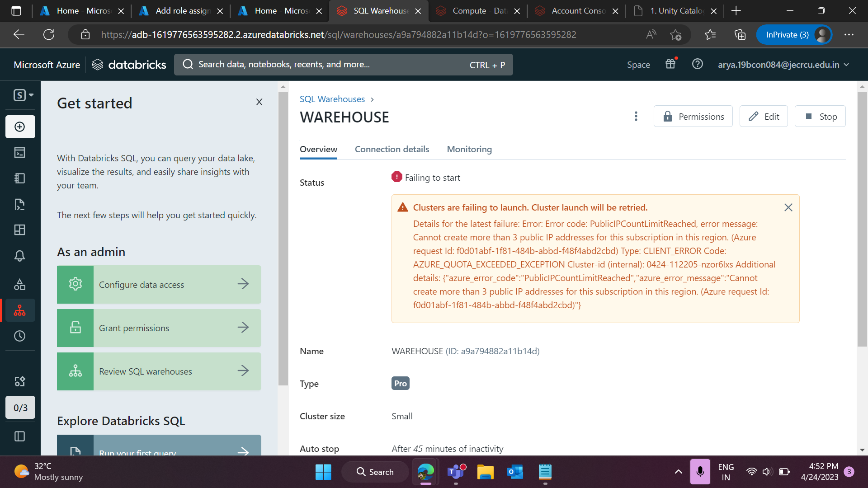Switch to Connection details tab
Viewport: 868px width, 488px height.
point(392,149)
